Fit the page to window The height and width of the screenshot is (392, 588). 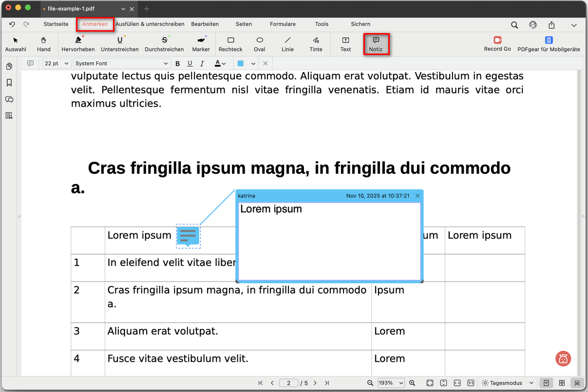click(x=430, y=383)
